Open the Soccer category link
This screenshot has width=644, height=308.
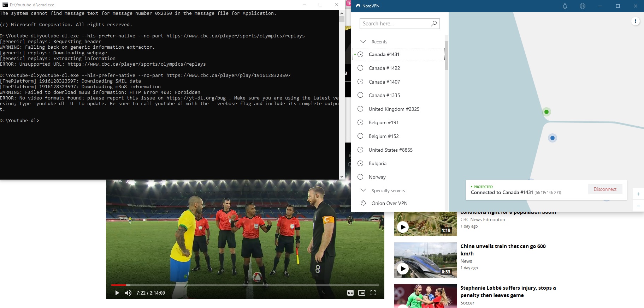pyautogui.click(x=467, y=303)
